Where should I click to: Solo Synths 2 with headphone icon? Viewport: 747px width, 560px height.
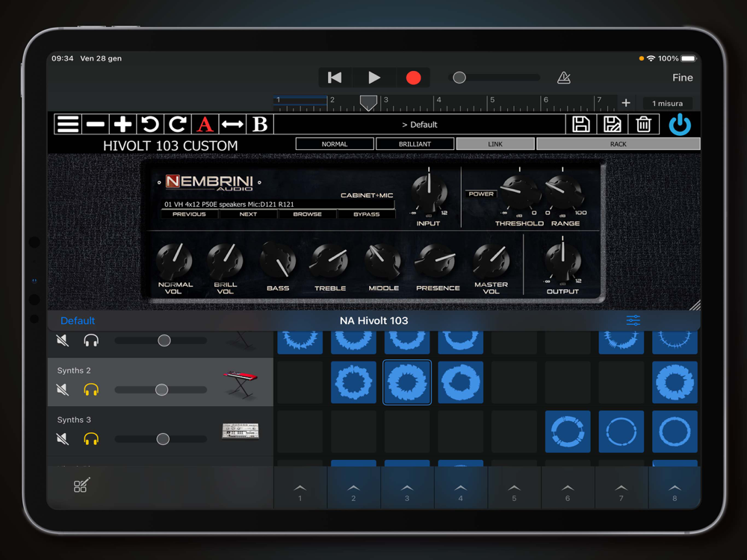(x=91, y=390)
